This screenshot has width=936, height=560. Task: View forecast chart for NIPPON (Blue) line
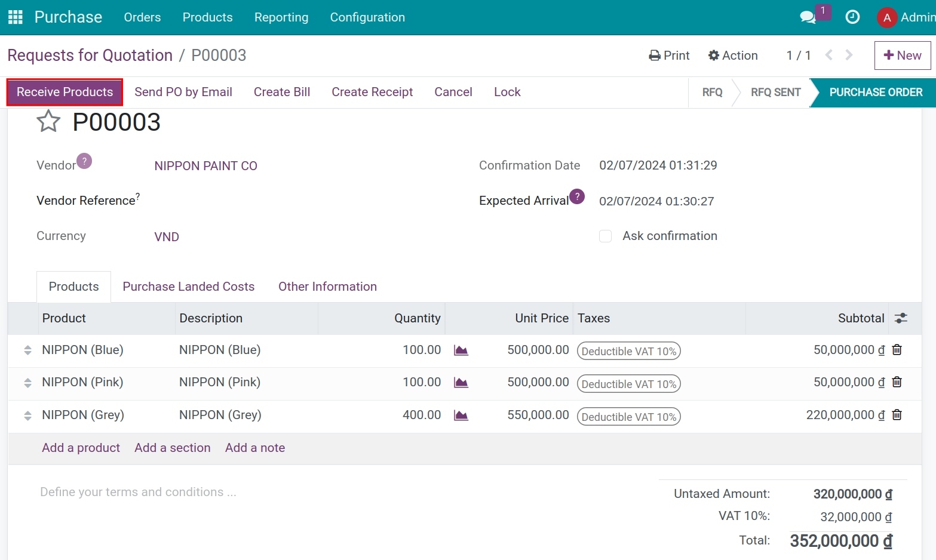click(461, 350)
